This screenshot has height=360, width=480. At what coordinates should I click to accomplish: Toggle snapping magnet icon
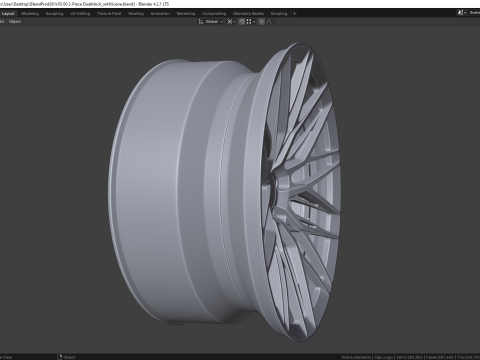pyautogui.click(x=242, y=22)
